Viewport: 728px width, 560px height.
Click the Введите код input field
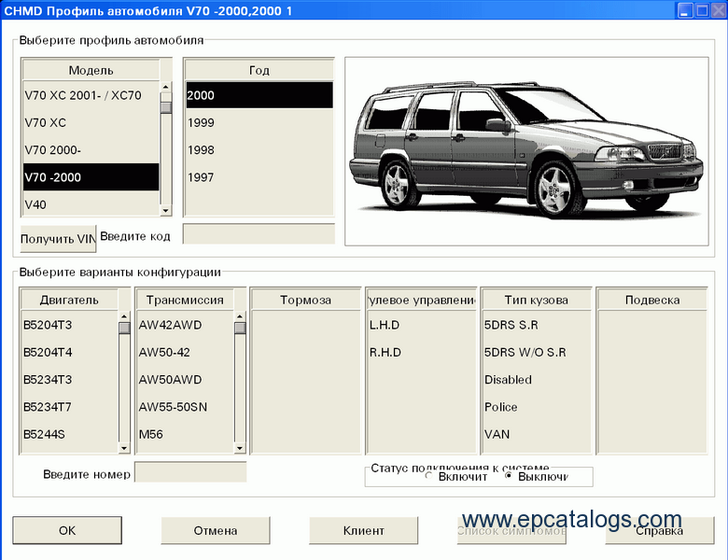click(x=259, y=234)
